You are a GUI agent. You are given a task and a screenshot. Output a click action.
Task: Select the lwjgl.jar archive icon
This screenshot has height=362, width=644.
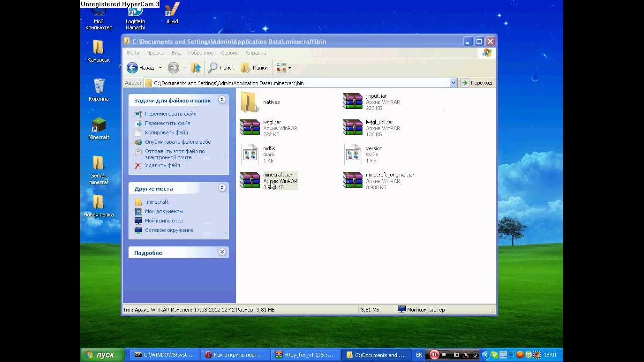250,128
